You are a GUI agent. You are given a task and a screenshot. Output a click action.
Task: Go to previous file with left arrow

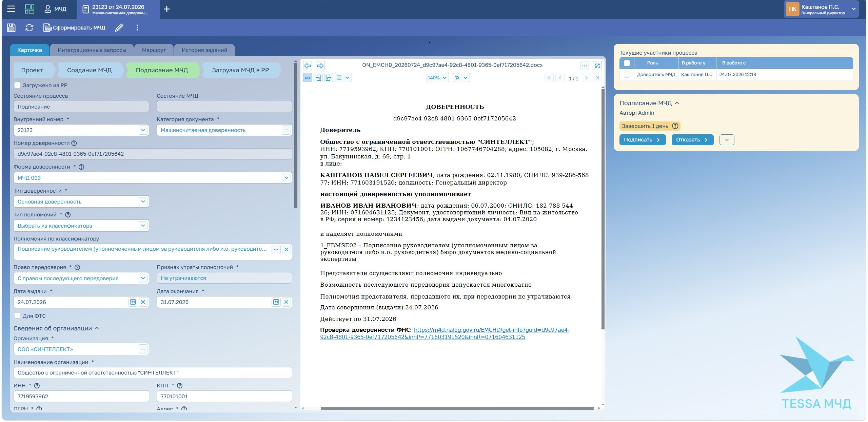[308, 65]
